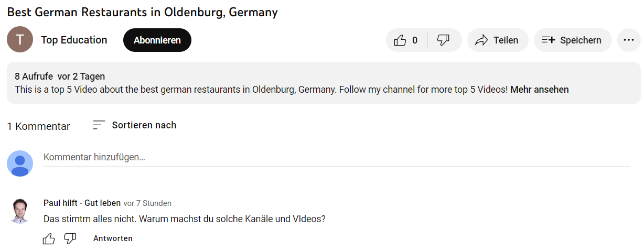Open the Top Education channel name link

pyautogui.click(x=74, y=40)
